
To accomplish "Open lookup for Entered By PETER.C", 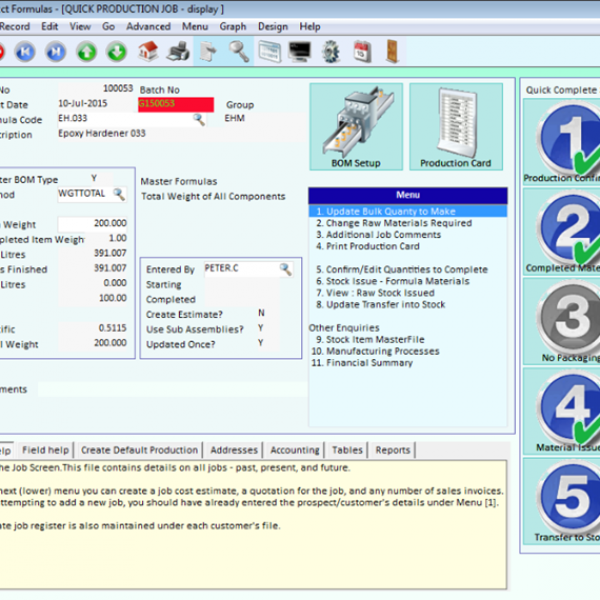I will coord(285,269).
